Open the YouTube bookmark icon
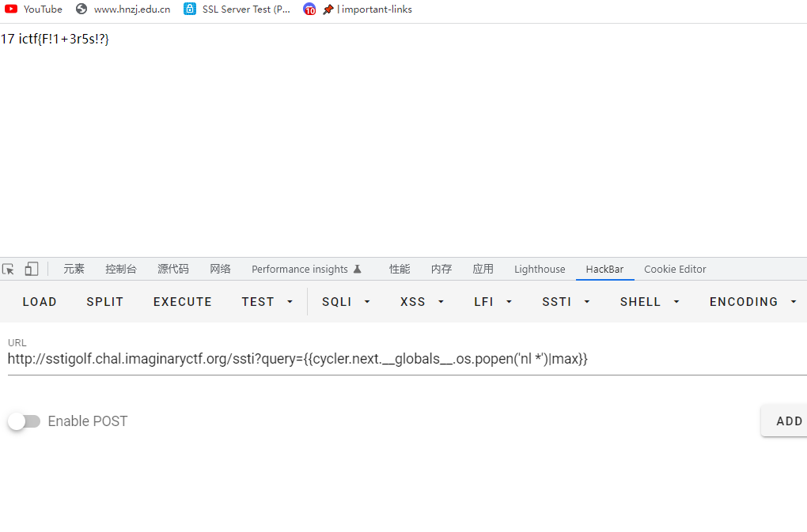The width and height of the screenshot is (807, 532). (11, 9)
